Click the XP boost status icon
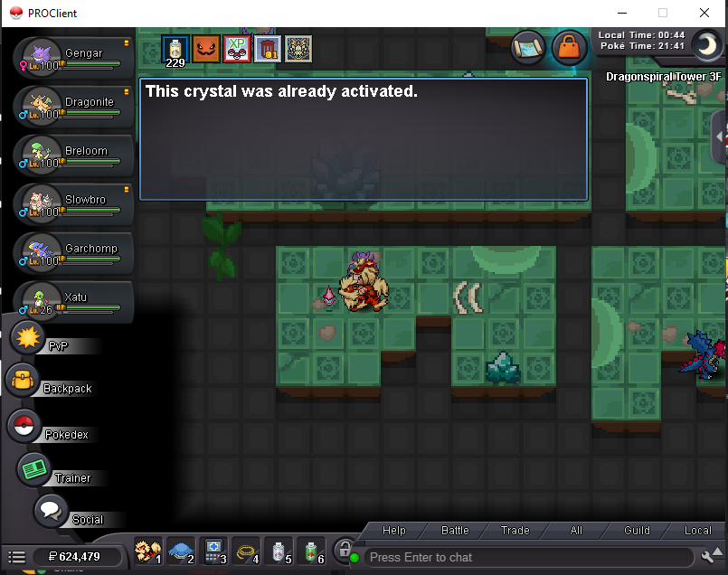Viewport: 728px width, 575px height. [237, 48]
